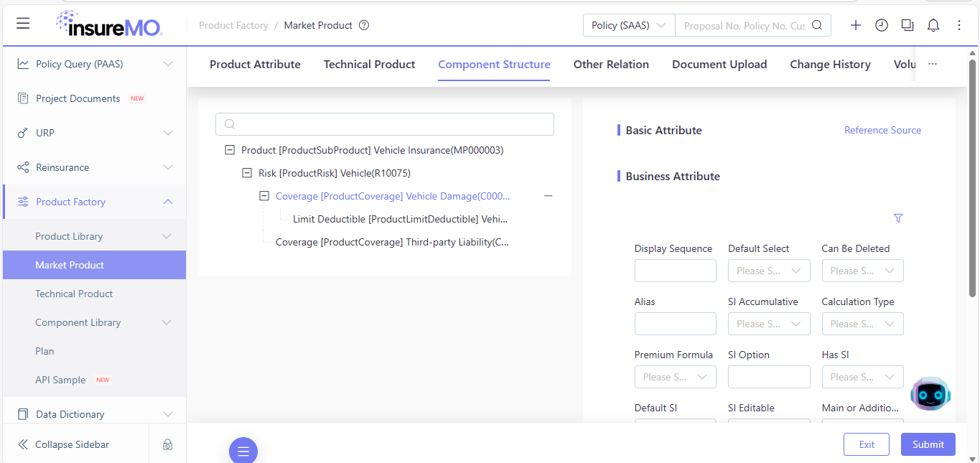Click the Proposal No search field
This screenshot has width=980, height=463.
click(x=745, y=25)
